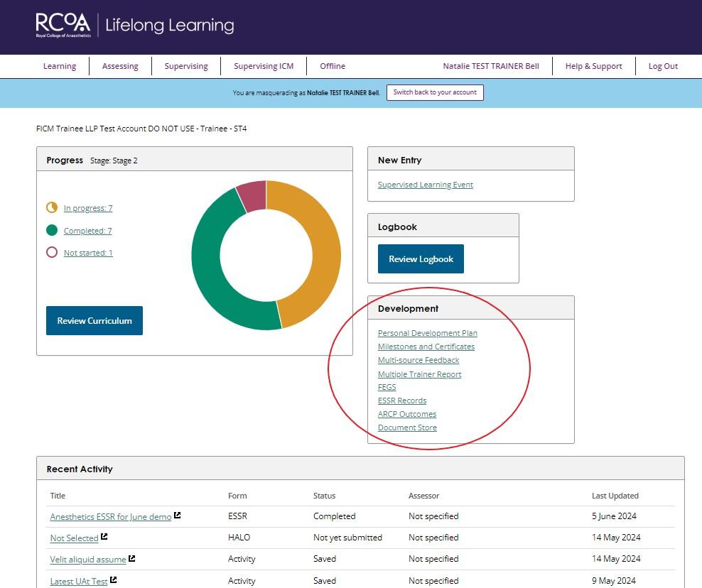
Task: Open external link icon beside Anesthetics ESSR entry
Action: (x=178, y=516)
